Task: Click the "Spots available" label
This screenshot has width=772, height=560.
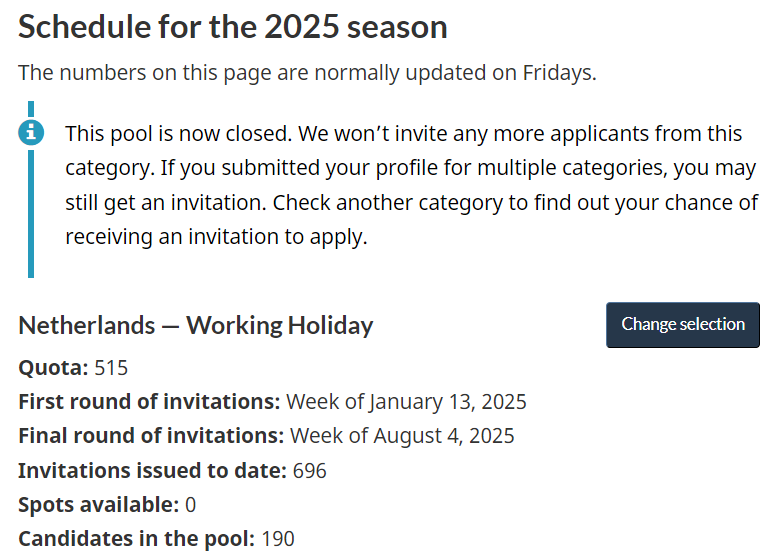Action: (99, 504)
